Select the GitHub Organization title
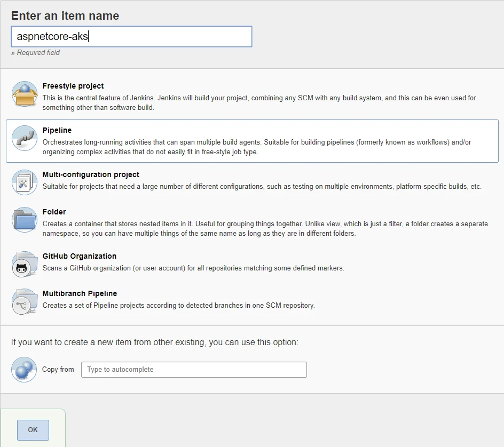This screenshot has height=447, width=504. 80,256
